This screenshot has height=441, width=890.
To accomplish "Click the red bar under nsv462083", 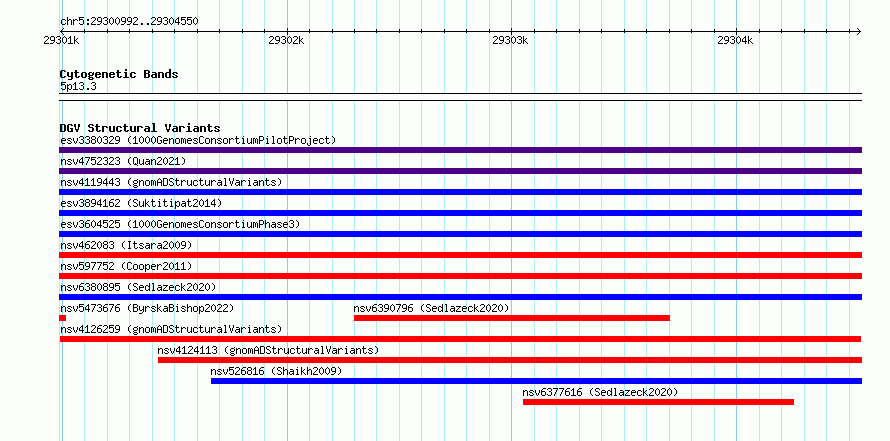I will [x=460, y=255].
